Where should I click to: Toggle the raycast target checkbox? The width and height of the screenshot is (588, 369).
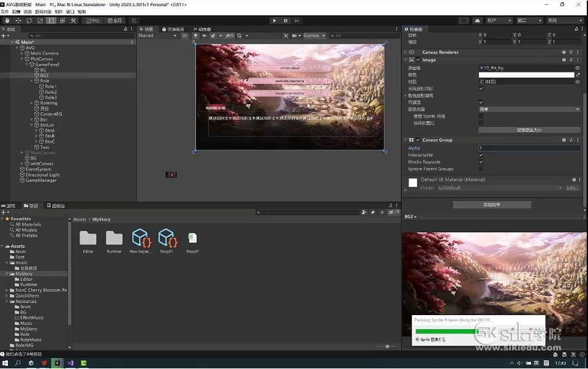(481, 89)
